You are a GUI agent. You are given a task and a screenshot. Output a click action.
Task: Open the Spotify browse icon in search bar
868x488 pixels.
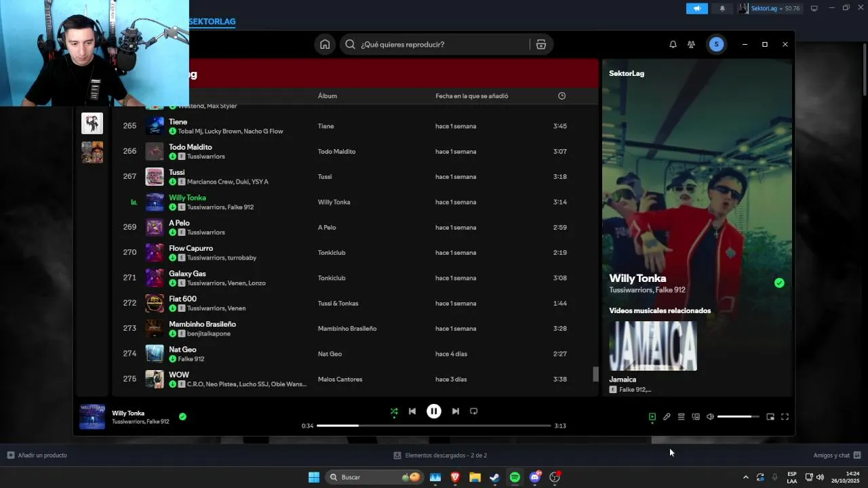(x=540, y=44)
